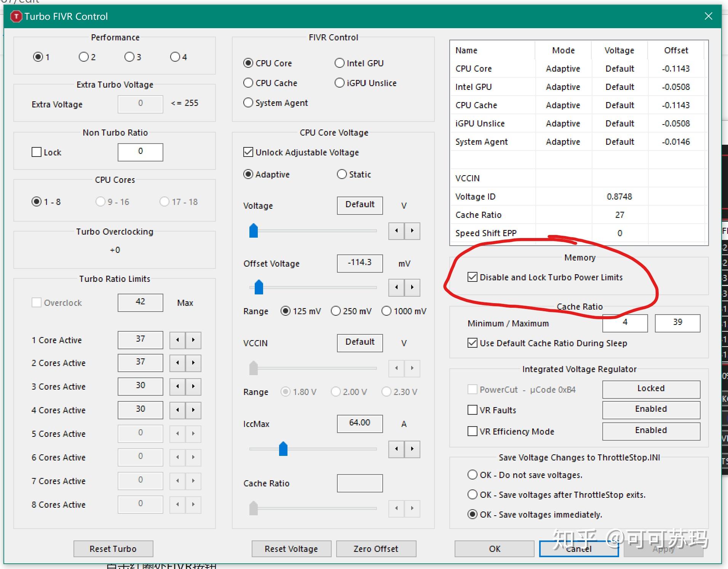Close the Turbo FIVR Control window
This screenshot has width=728, height=569.
coord(708,16)
